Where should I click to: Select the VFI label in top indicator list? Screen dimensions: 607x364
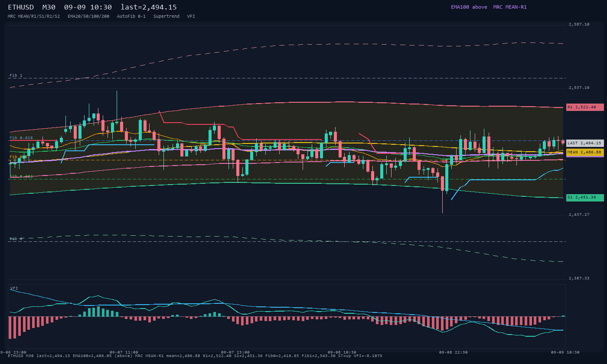coord(191,16)
